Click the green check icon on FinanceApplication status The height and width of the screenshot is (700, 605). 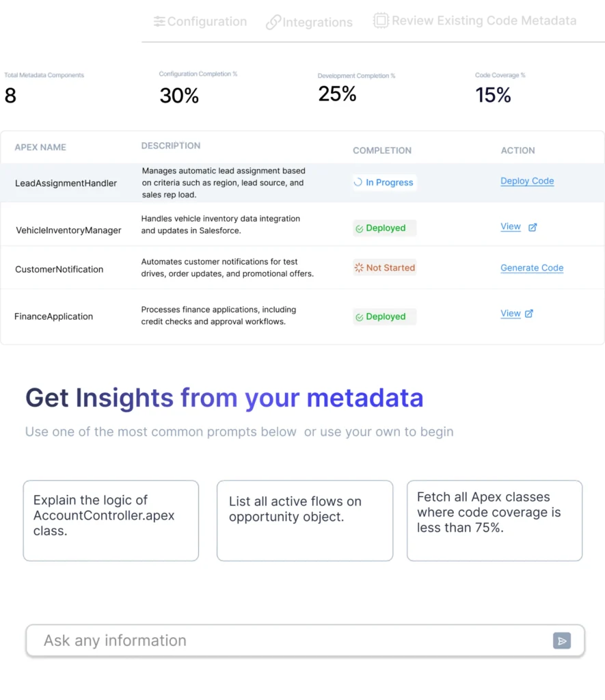pyautogui.click(x=360, y=317)
